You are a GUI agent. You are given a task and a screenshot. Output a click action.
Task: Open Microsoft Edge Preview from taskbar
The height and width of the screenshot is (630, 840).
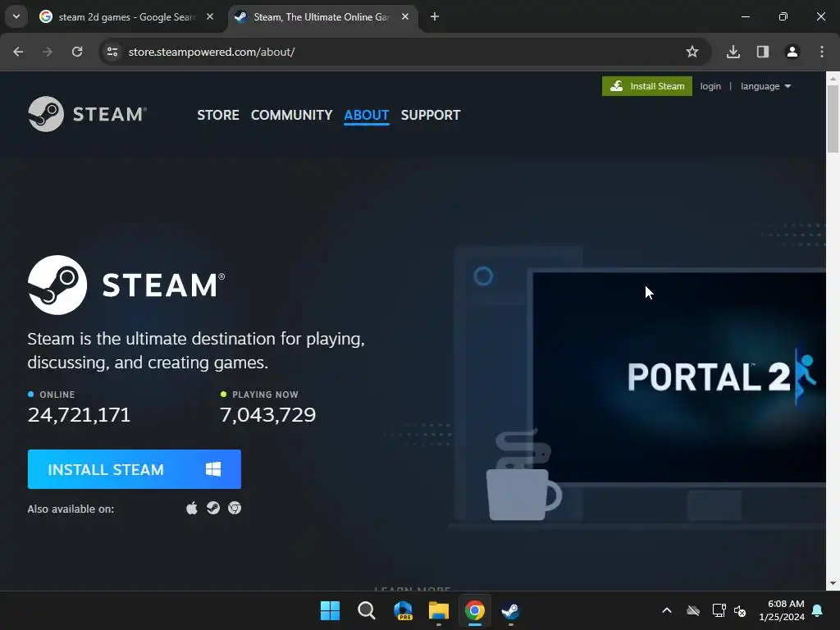coord(402,610)
